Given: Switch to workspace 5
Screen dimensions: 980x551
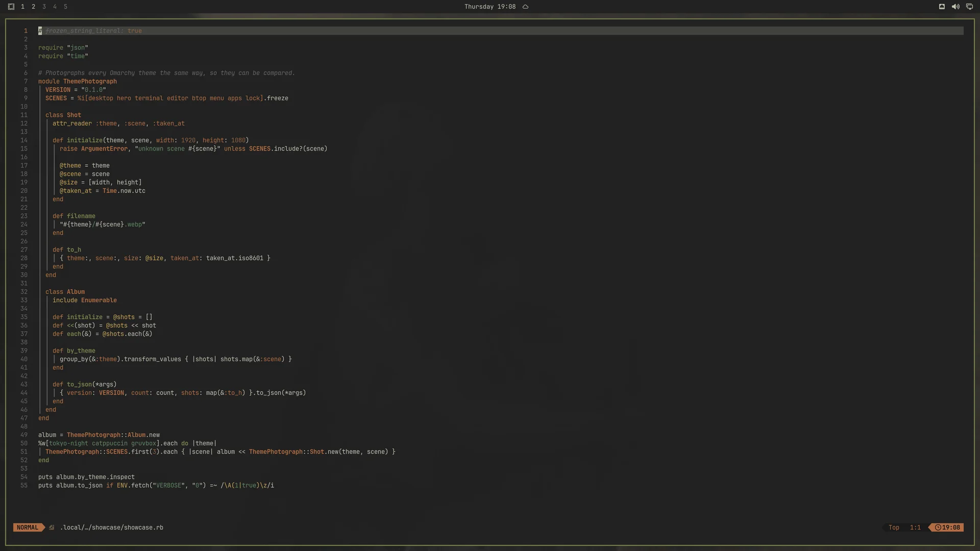Looking at the screenshot, I should 65,7.
